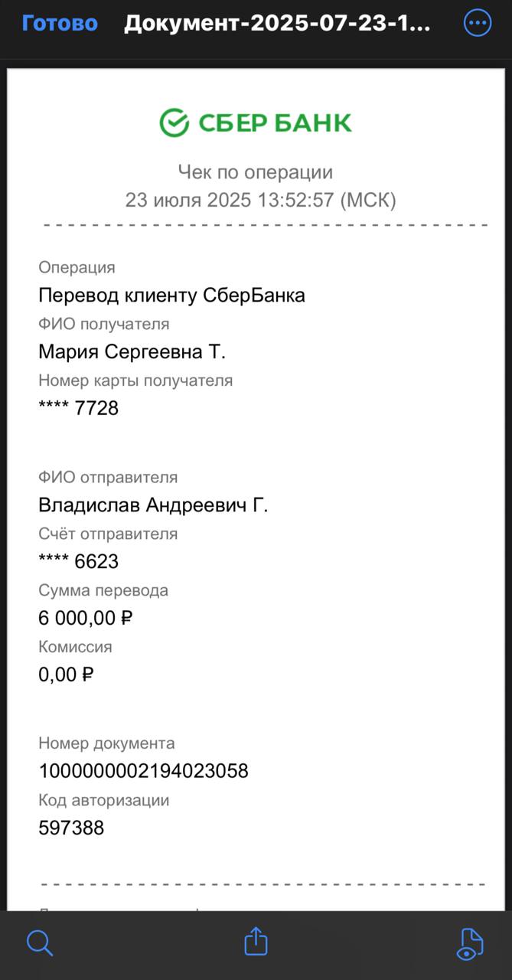Image resolution: width=512 pixels, height=980 pixels.
Task: Tap document number 1000000002194023058
Action: click(x=143, y=771)
